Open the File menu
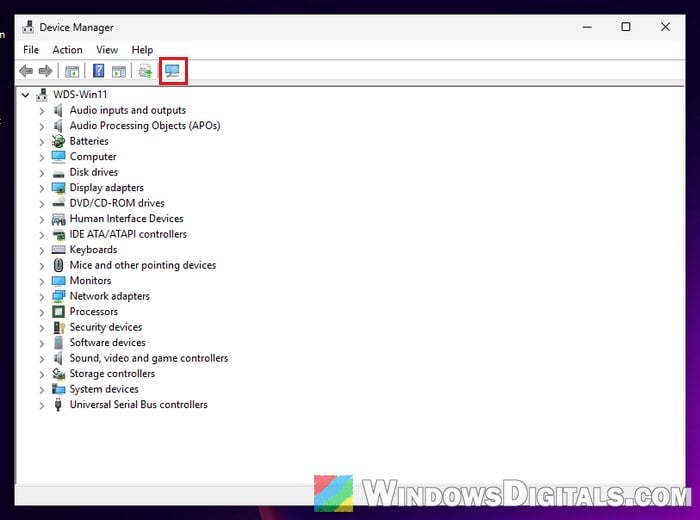This screenshot has height=520, width=700. click(x=31, y=50)
